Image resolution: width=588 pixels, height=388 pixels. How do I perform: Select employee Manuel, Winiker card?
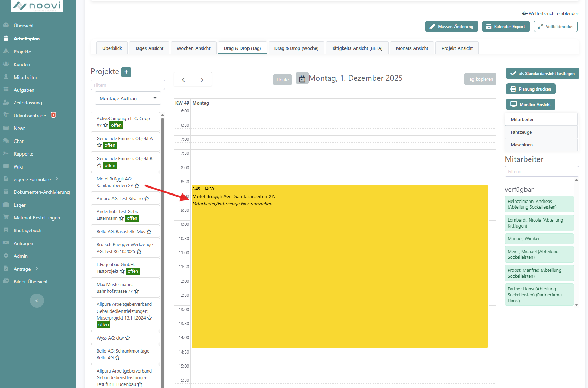click(539, 238)
